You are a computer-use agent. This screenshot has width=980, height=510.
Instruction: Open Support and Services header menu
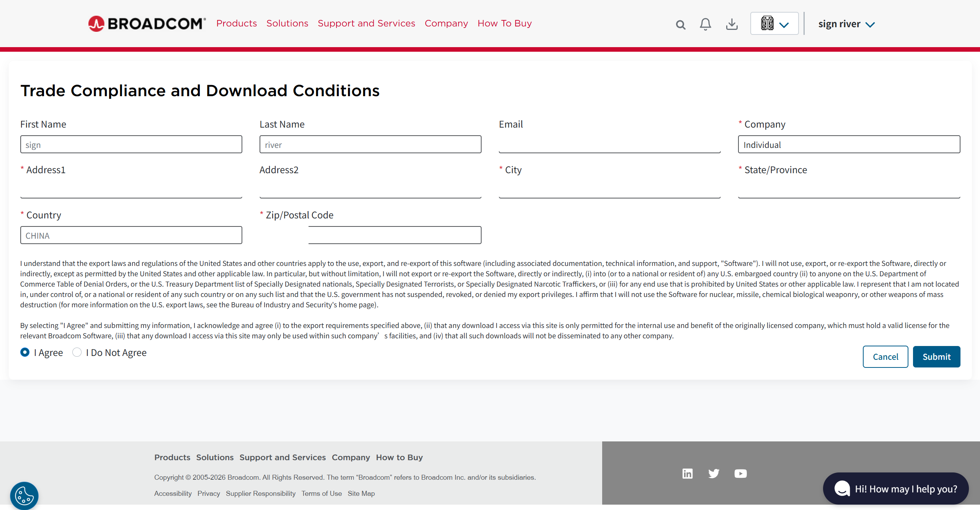(x=366, y=23)
